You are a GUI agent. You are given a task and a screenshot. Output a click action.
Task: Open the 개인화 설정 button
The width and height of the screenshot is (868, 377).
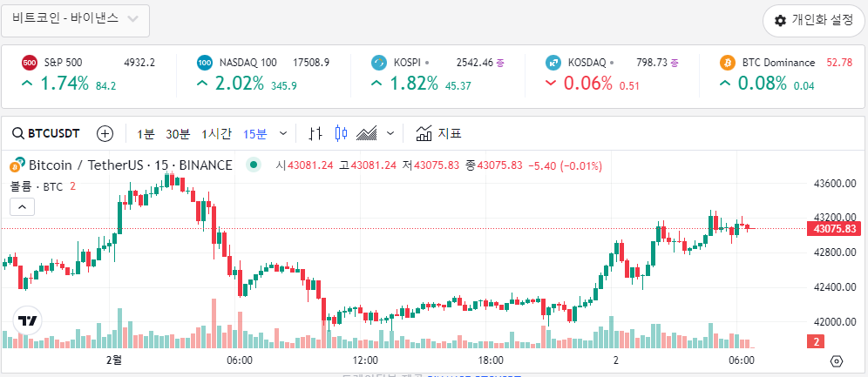point(813,20)
